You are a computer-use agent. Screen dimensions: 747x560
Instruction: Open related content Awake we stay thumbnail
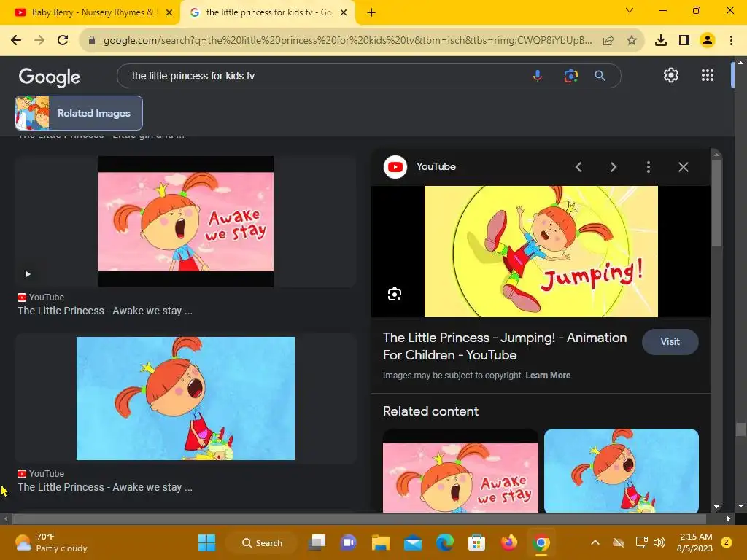(x=460, y=471)
